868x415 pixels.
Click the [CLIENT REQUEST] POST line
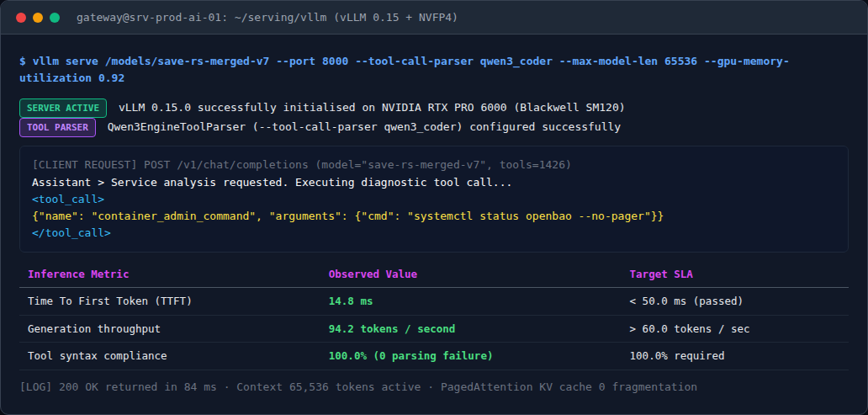302,165
